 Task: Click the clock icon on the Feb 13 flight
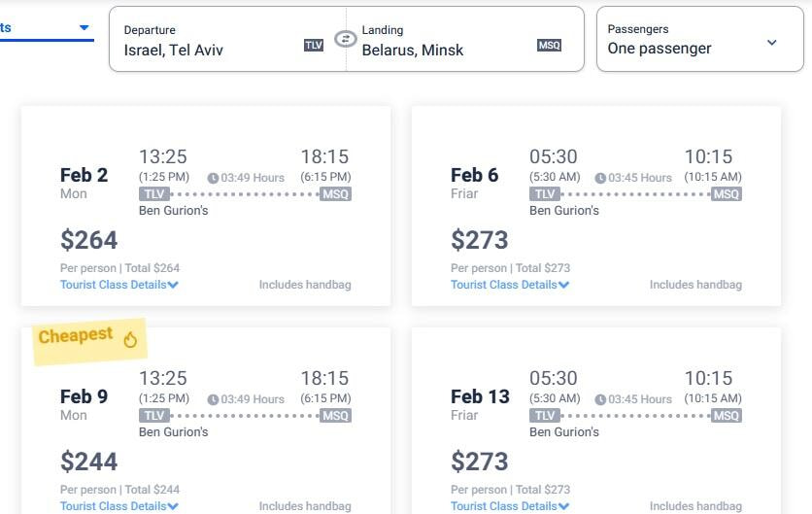pyautogui.click(x=600, y=399)
